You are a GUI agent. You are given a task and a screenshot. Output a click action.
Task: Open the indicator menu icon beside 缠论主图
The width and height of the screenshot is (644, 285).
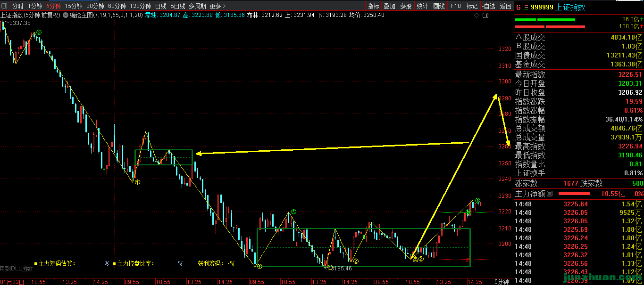pos(66,15)
